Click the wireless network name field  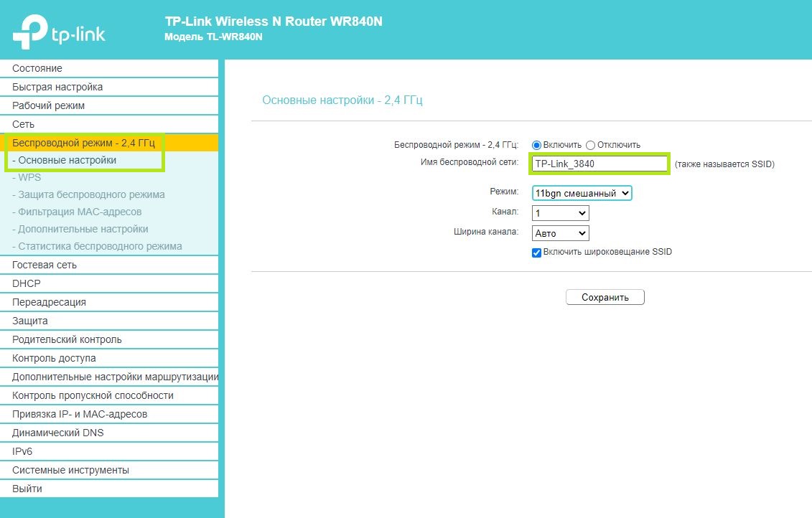[x=599, y=164]
